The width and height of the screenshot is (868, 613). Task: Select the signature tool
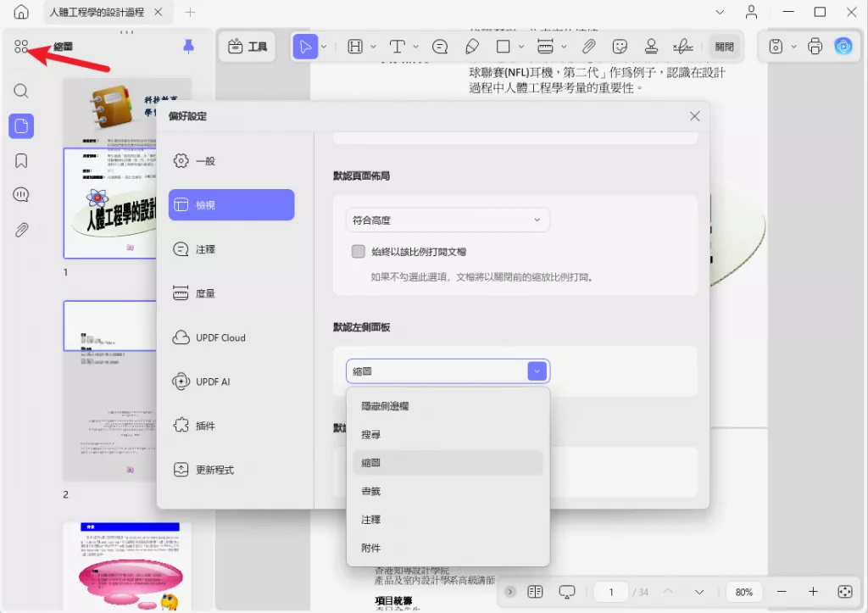click(x=683, y=47)
